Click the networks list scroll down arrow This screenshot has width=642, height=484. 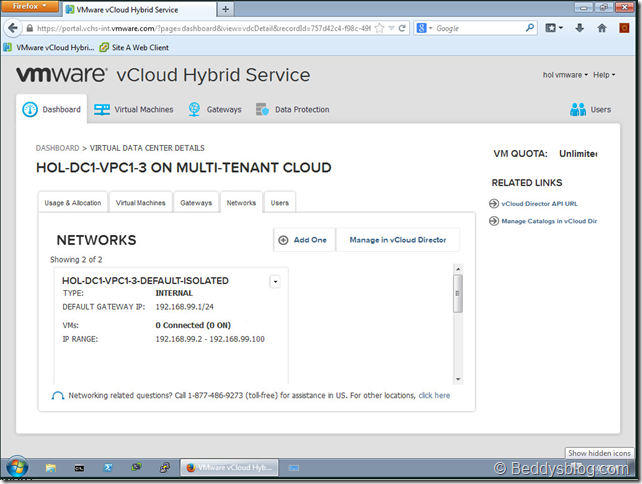tap(458, 379)
